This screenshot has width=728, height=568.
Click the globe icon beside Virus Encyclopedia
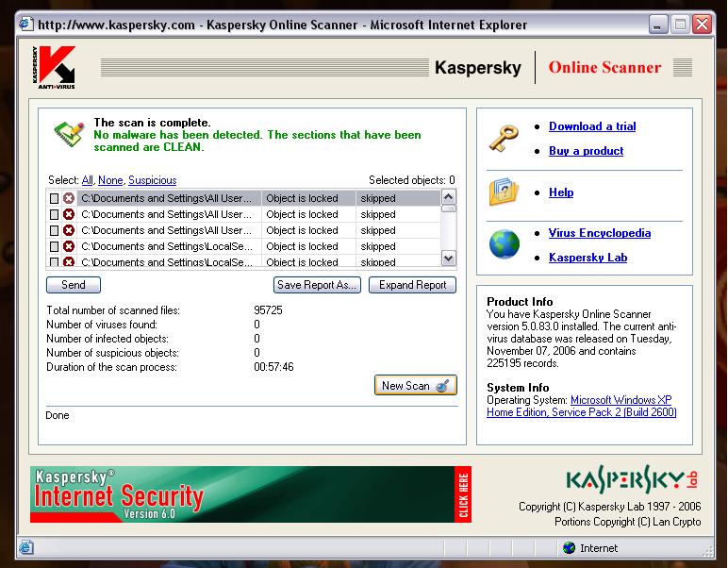click(x=505, y=243)
